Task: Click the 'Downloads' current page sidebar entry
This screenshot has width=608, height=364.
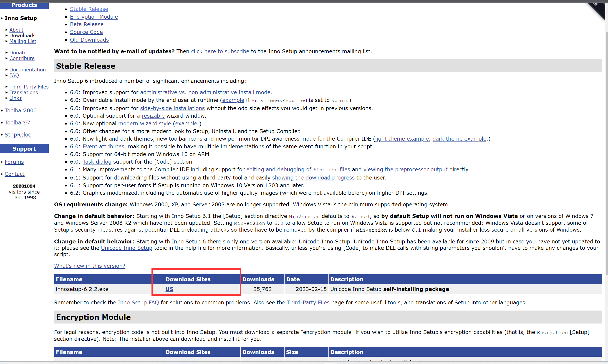Action: 22,35
